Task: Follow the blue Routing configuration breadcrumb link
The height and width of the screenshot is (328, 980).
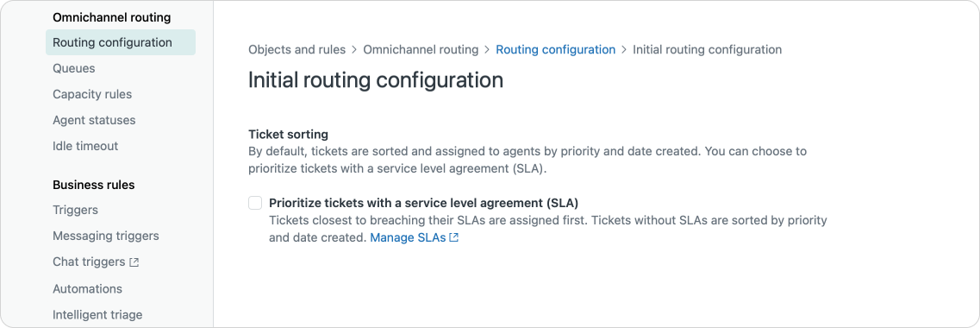Action: coord(556,49)
